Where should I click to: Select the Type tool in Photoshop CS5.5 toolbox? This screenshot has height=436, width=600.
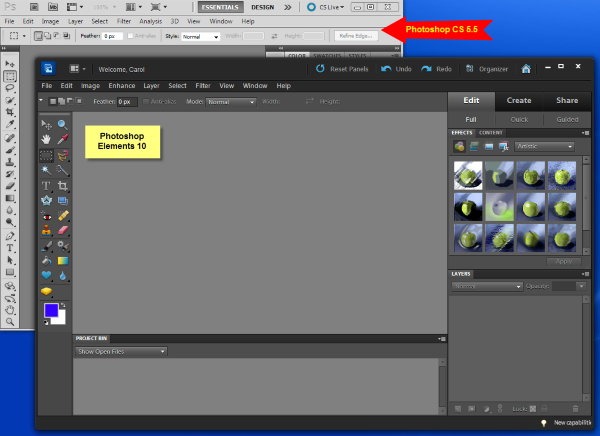point(10,248)
